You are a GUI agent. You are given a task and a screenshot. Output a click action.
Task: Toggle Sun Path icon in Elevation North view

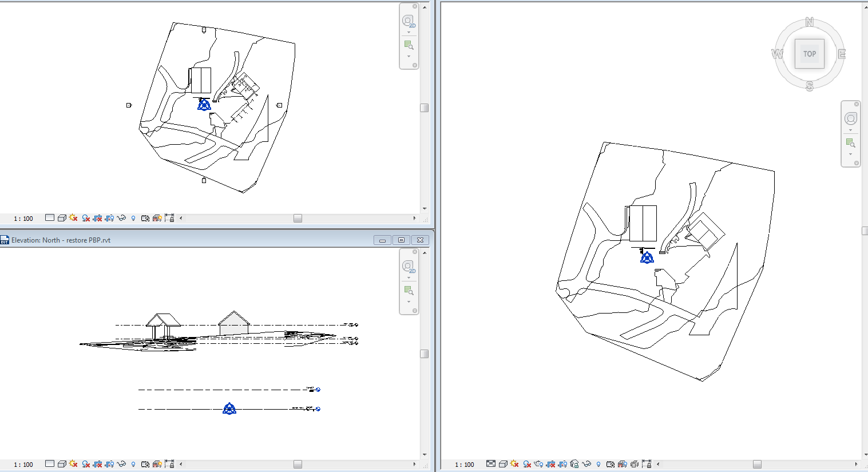point(73,464)
